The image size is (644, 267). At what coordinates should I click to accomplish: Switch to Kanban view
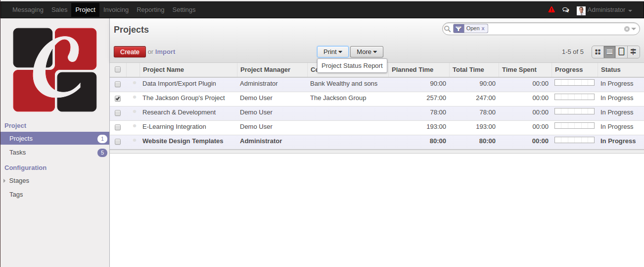(598, 52)
